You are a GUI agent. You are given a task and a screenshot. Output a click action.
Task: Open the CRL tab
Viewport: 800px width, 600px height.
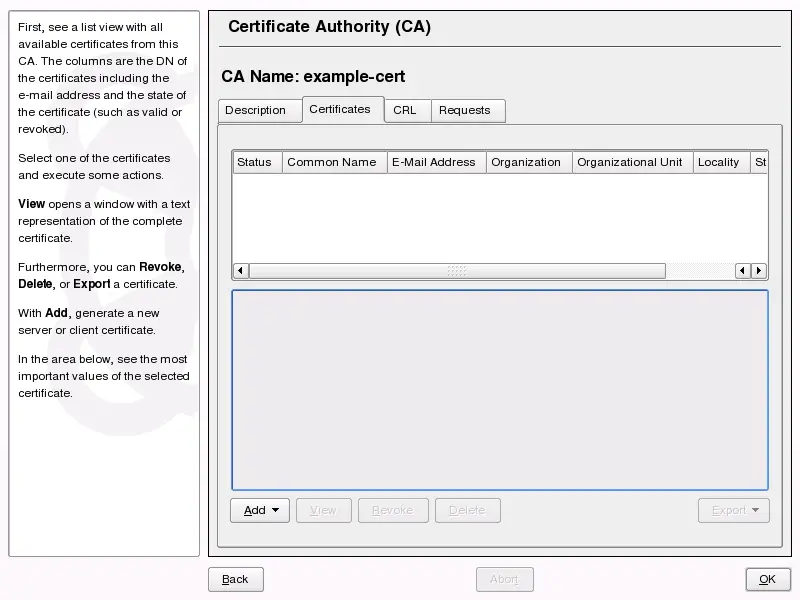tap(404, 110)
